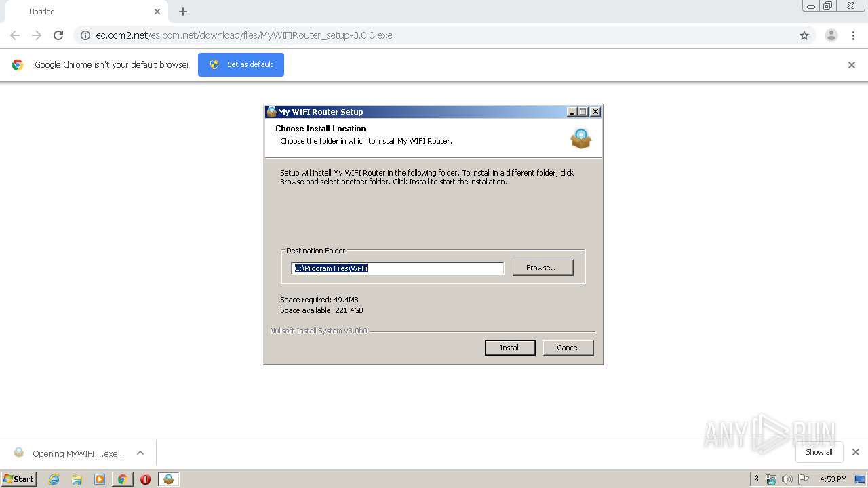
Task: Close the Untitled tab
Action: coord(157,12)
